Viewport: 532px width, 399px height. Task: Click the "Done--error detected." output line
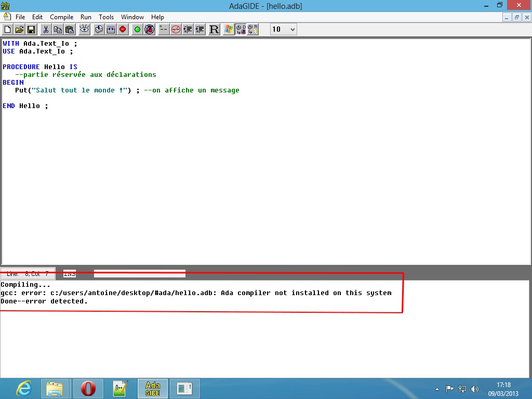44,301
